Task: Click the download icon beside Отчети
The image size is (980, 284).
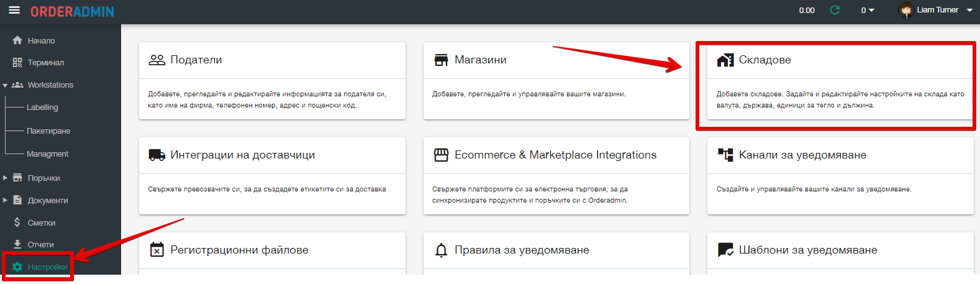Action: pyautogui.click(x=17, y=244)
